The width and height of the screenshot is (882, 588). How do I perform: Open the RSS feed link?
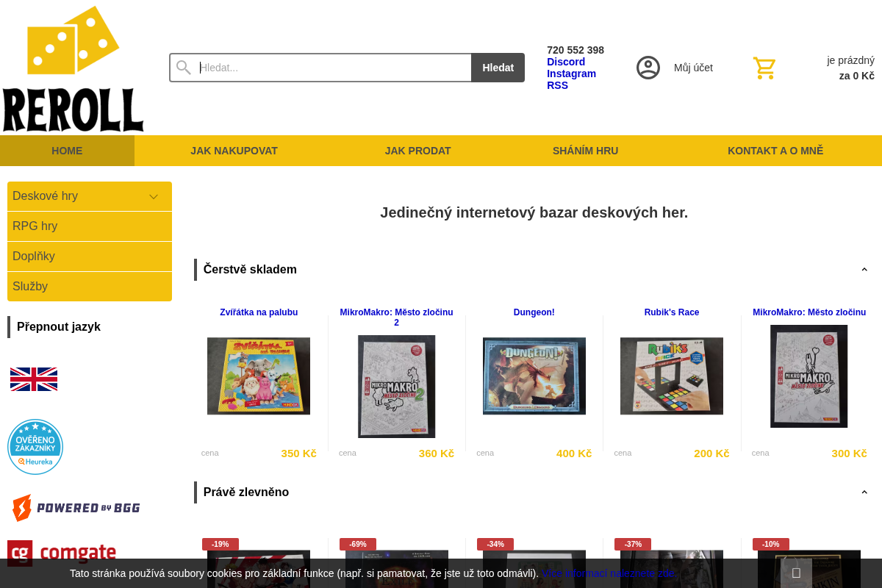click(557, 85)
